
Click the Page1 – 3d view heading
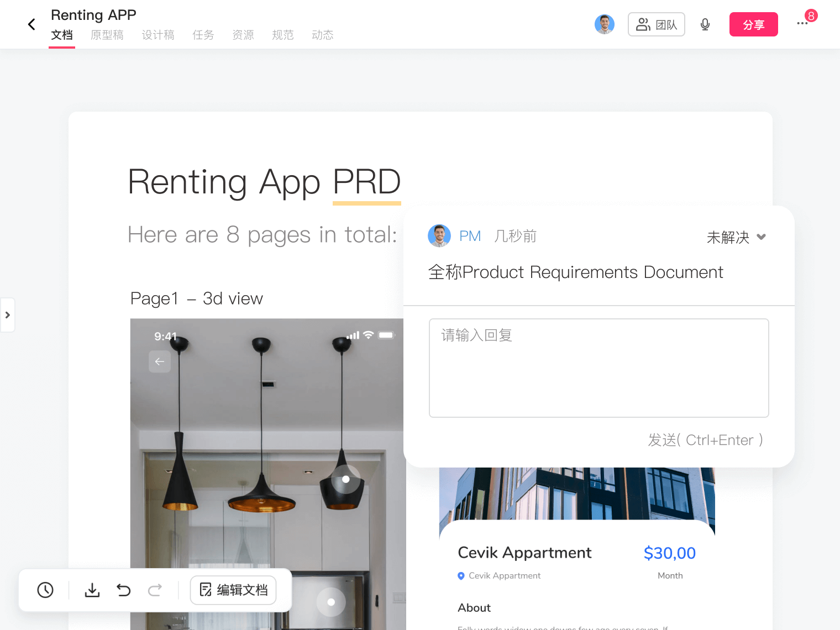pos(197,298)
